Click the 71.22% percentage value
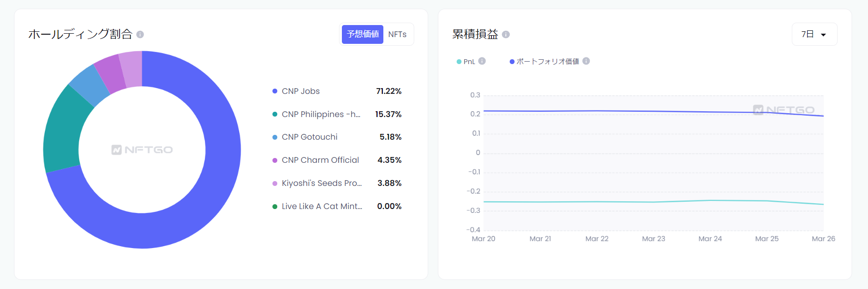Image resolution: width=868 pixels, height=289 pixels. tap(389, 91)
